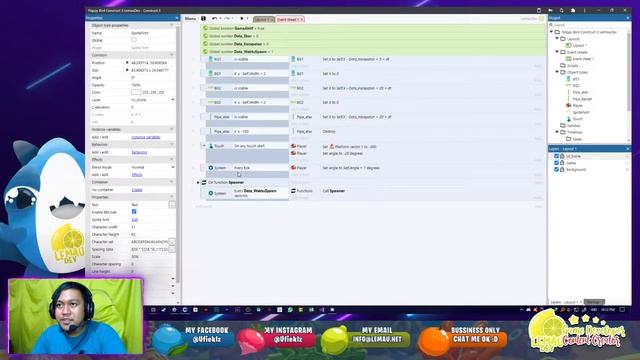
Task: Click the Functions icon in Call Spawner action
Action: pos(293,191)
